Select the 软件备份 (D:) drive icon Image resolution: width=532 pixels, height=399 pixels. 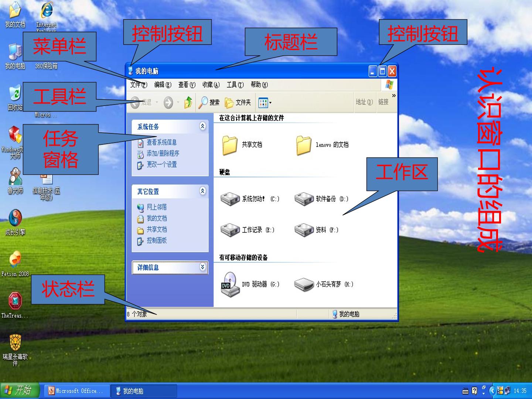(x=304, y=199)
